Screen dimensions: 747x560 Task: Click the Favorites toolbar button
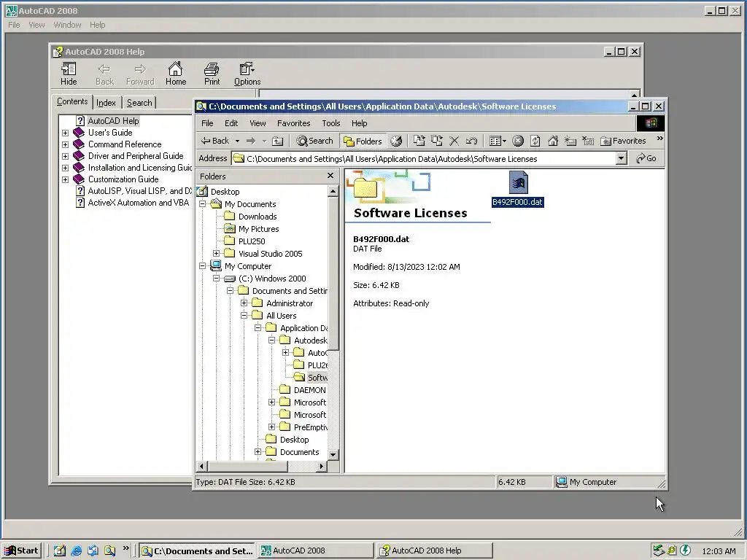[x=623, y=141]
